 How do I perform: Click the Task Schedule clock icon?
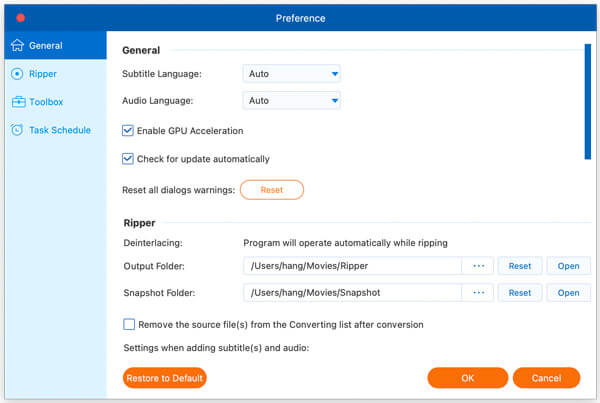tap(17, 129)
